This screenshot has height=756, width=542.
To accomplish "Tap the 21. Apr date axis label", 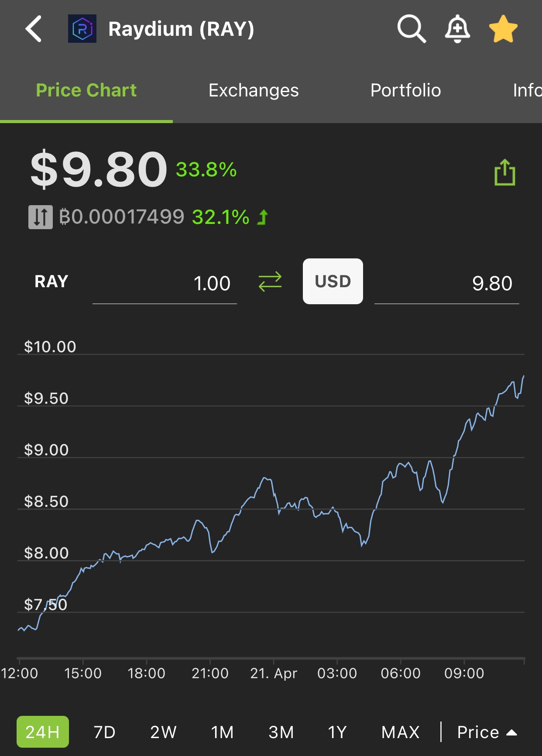I will 274,673.
